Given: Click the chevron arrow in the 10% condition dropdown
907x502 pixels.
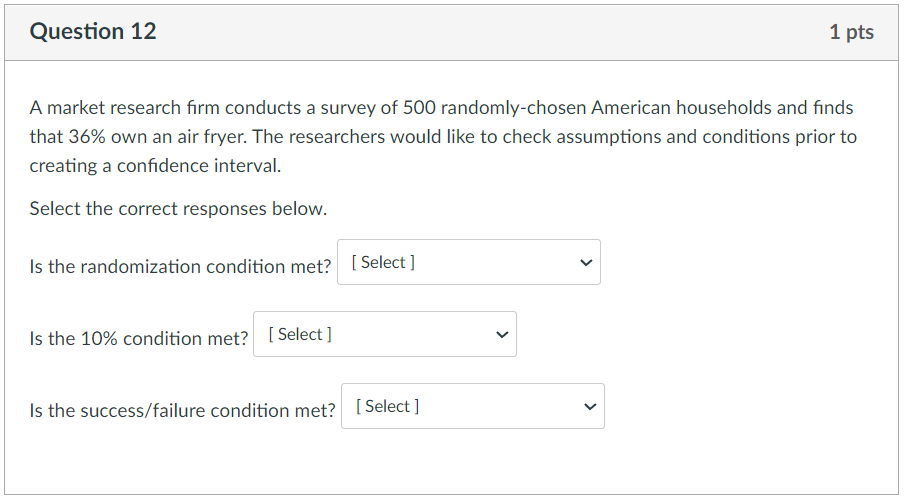Looking at the screenshot, I should (x=502, y=335).
